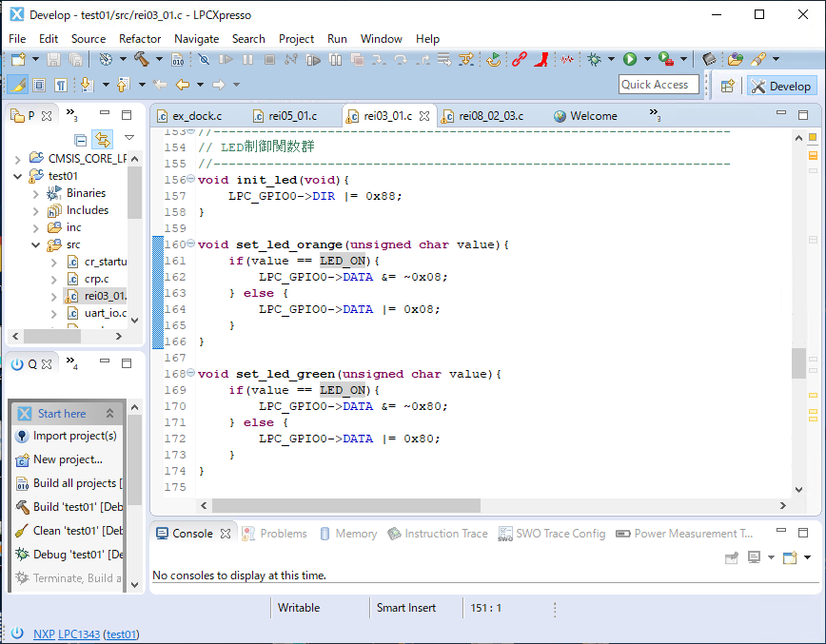Click Import project(s) in Quickstart panel
Image resolution: width=826 pixels, height=644 pixels.
pyautogui.click(x=74, y=436)
